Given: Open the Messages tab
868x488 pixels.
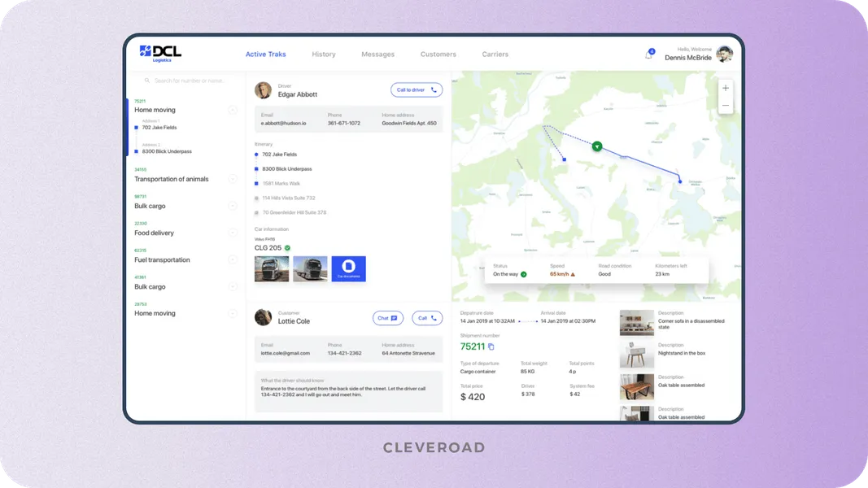Looking at the screenshot, I should (378, 54).
